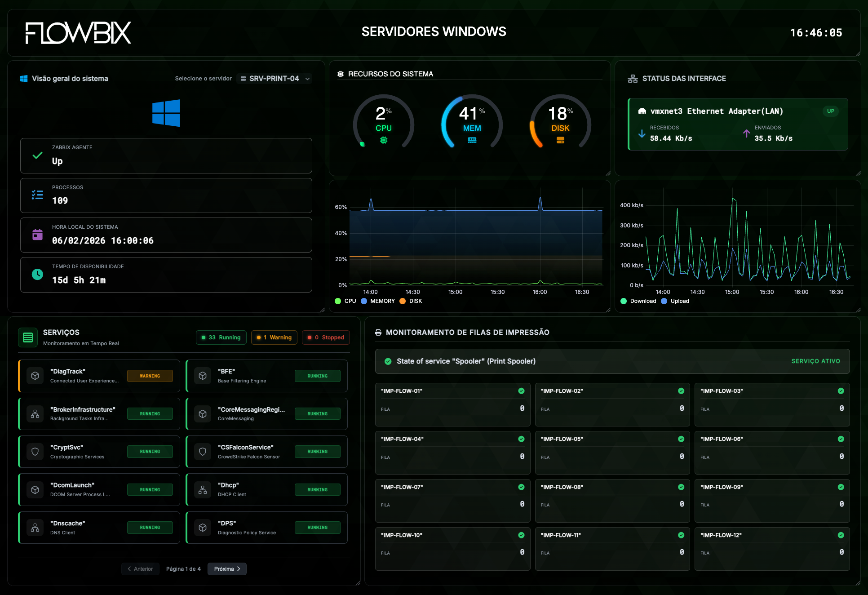Click the Enviados up arrow icon
The image size is (868, 595).
coord(746,133)
